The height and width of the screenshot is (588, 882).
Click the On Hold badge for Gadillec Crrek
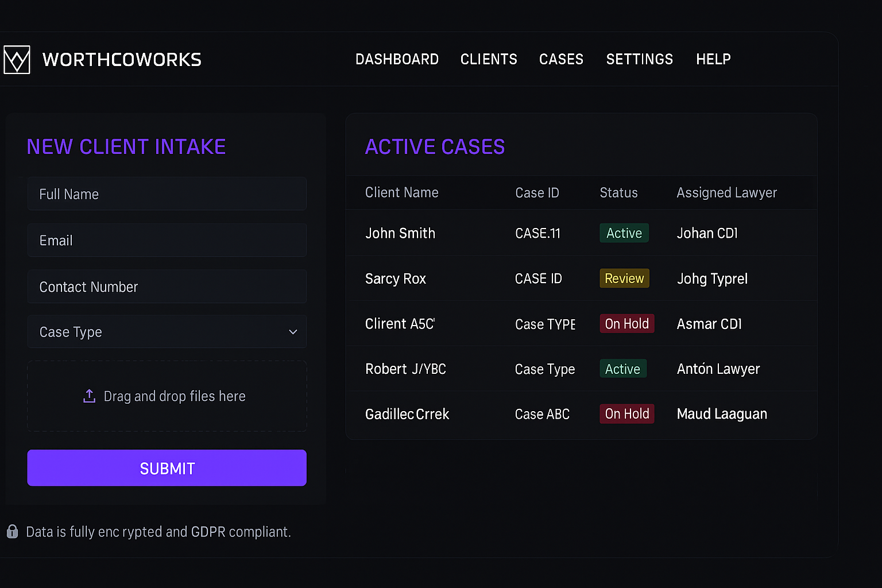tap(627, 414)
